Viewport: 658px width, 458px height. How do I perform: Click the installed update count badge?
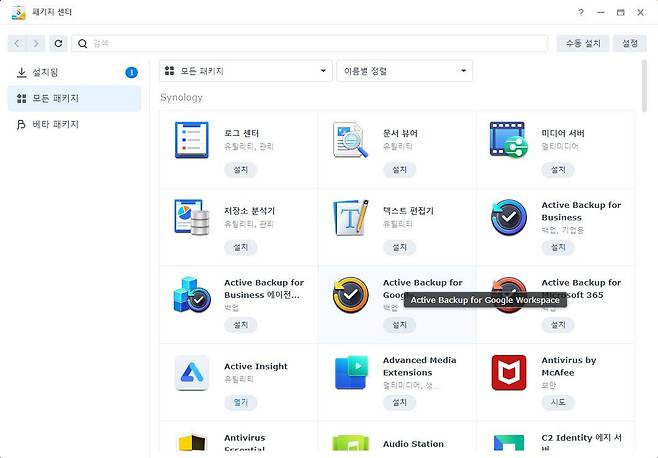(x=131, y=73)
